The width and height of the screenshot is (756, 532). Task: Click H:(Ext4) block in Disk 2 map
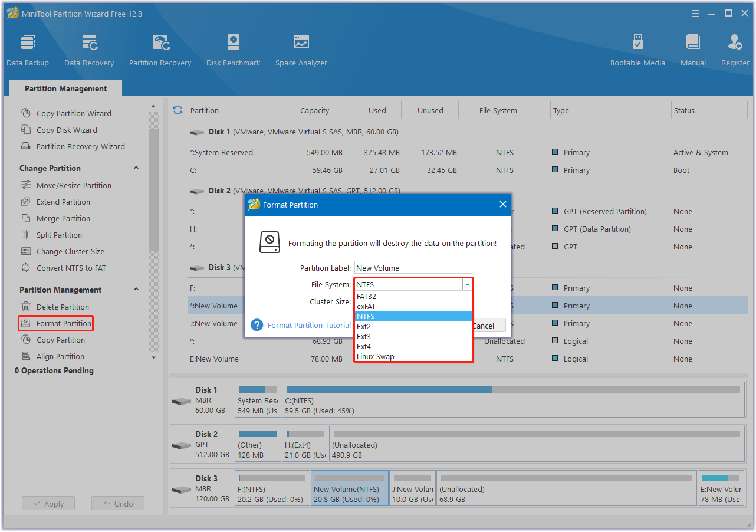click(x=305, y=444)
